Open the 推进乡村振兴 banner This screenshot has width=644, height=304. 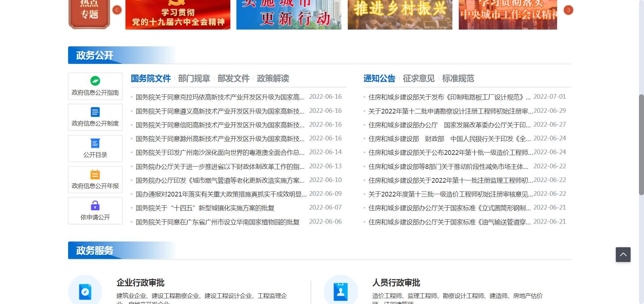[x=400, y=14]
